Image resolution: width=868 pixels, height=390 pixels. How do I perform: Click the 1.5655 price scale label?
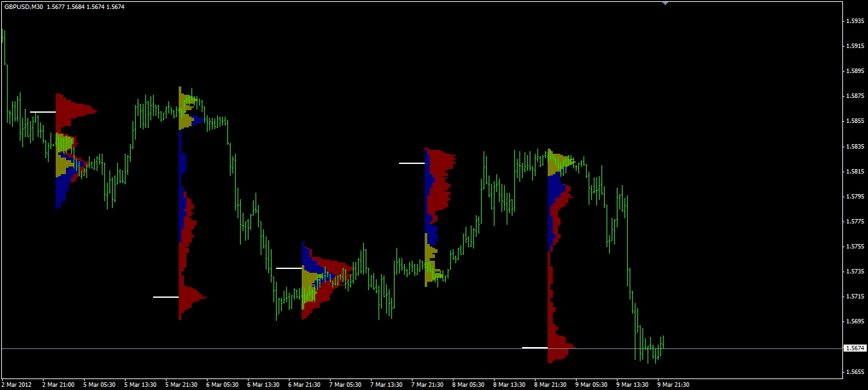pyautogui.click(x=854, y=371)
